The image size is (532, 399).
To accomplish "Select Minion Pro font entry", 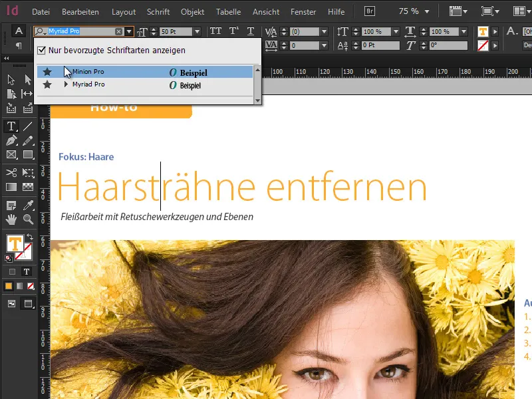I will [x=145, y=72].
